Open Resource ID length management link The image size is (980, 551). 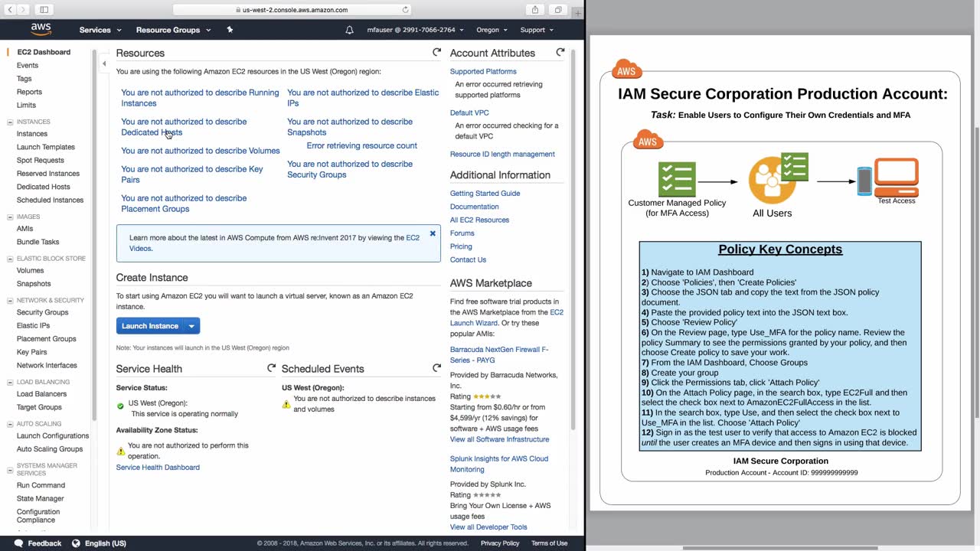502,154
